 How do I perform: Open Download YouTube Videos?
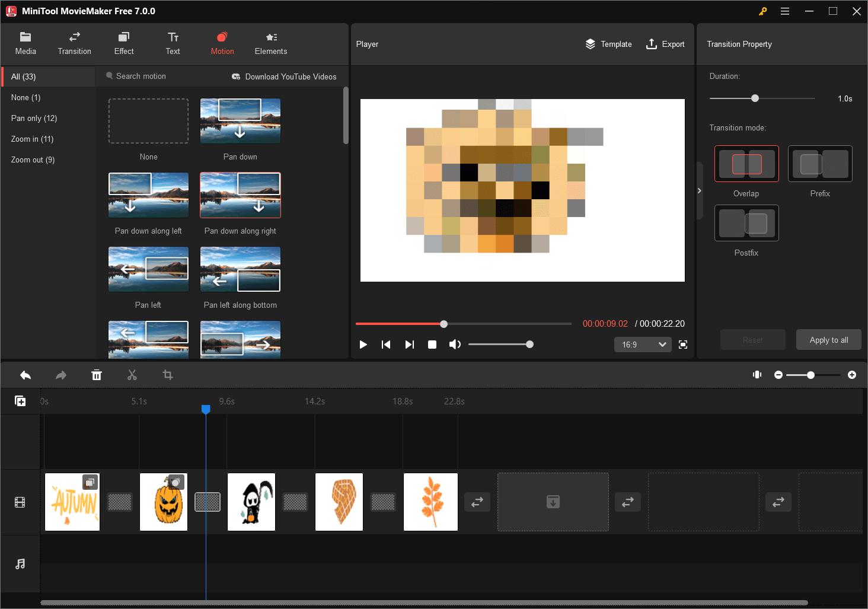[284, 76]
